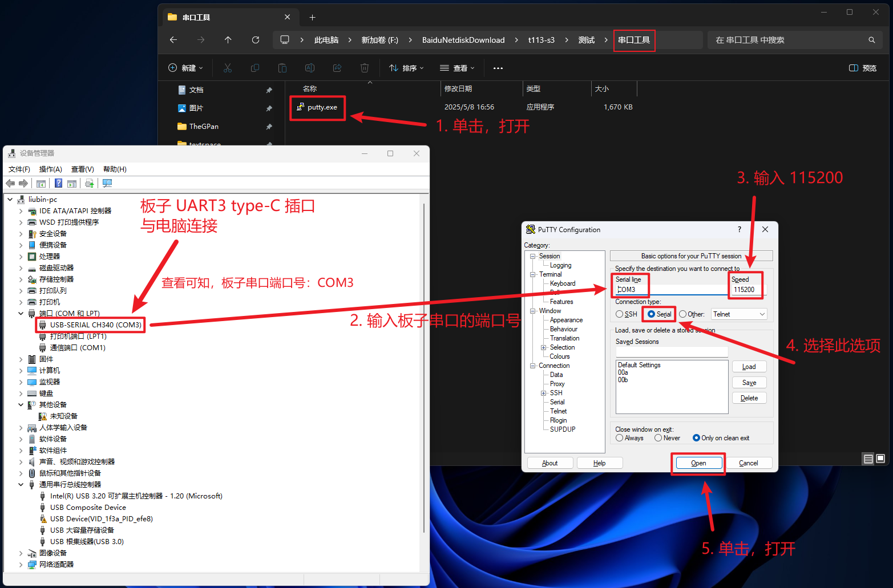
Task: Click the Open button in PuTTY
Action: coord(698,463)
